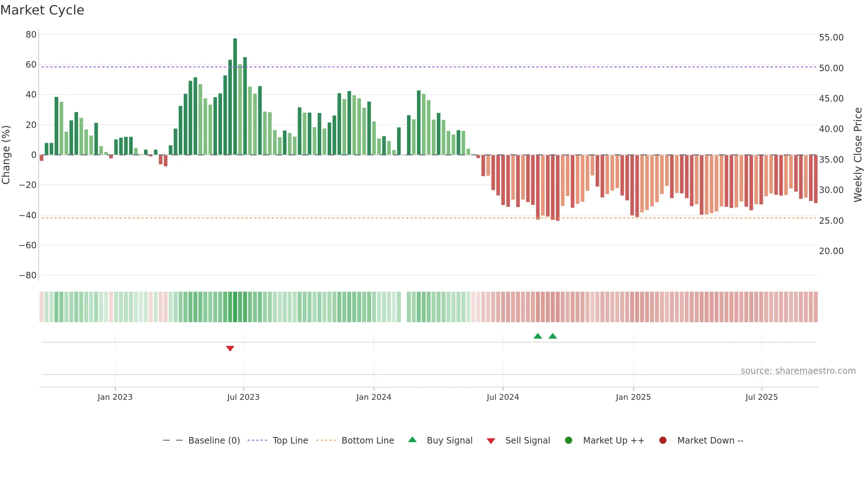Click the tallest green bar near 77%
The image size is (868, 488).
235,97
